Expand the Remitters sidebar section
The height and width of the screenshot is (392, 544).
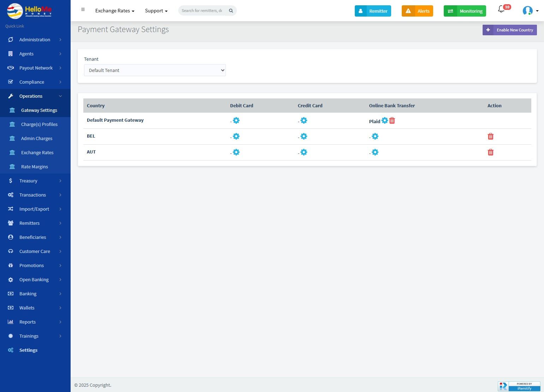coord(35,223)
